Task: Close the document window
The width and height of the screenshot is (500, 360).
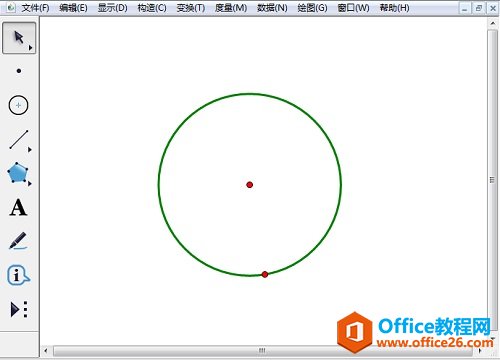Action: (x=493, y=8)
